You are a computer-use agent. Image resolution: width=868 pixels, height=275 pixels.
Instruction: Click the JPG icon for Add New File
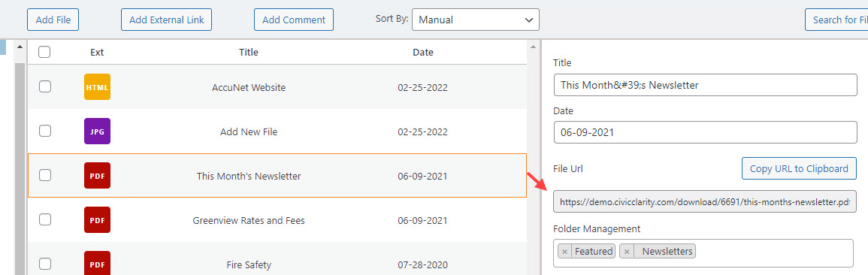98,131
